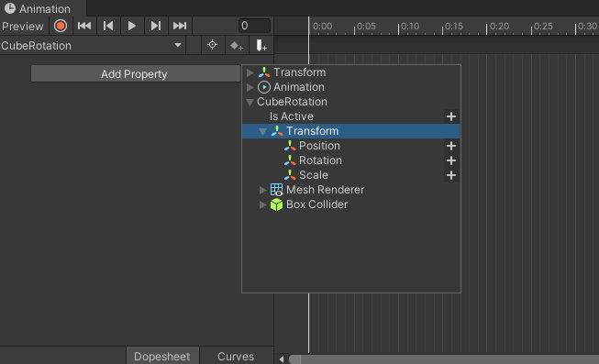The height and width of the screenshot is (364, 599).
Task: Toggle filter by selection crosshair icon
Action: [213, 45]
